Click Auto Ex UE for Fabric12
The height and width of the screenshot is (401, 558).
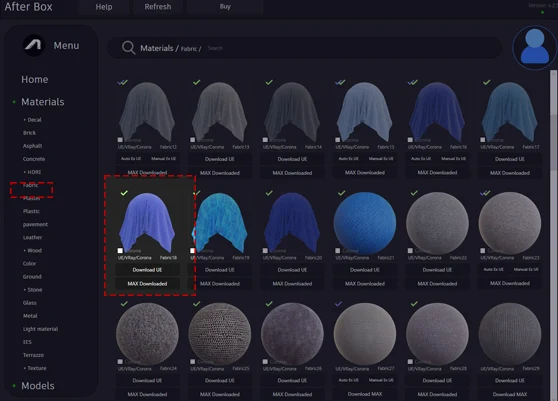pos(131,159)
